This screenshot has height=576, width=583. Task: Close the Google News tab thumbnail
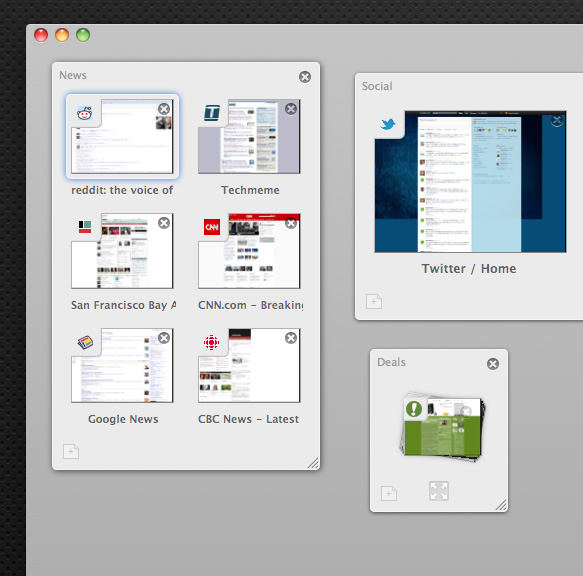164,338
